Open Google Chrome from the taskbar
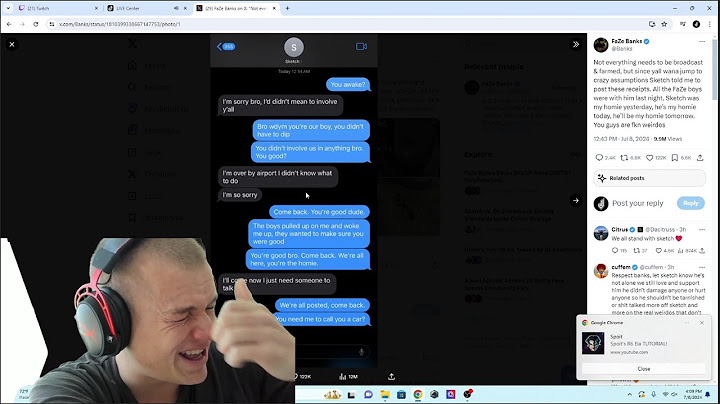The width and height of the screenshot is (720, 404). click(x=418, y=394)
